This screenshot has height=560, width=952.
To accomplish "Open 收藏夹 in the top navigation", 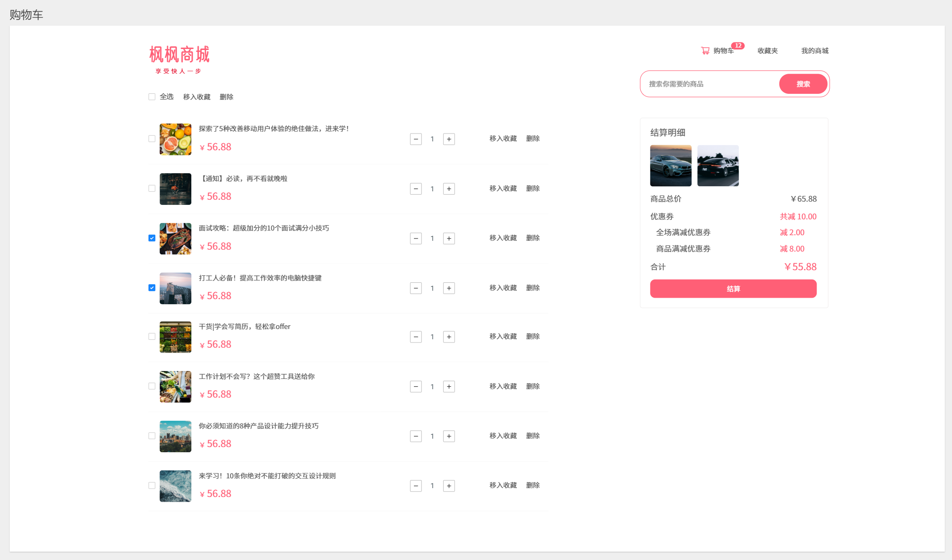I will (767, 50).
